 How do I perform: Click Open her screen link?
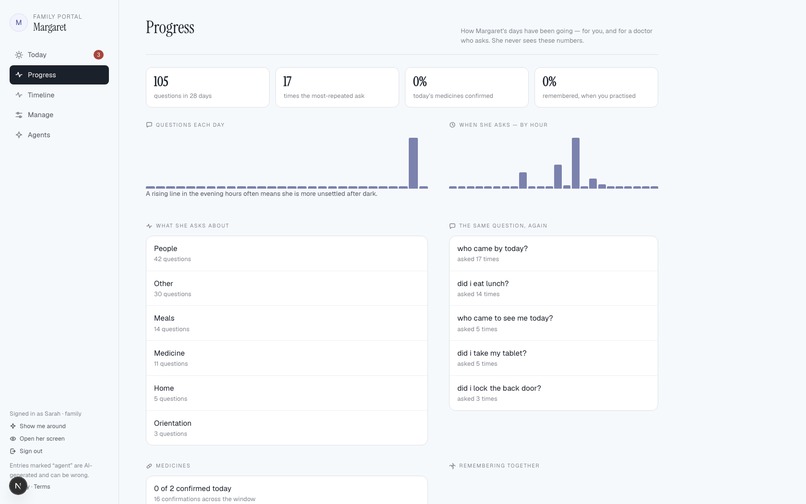37,439
